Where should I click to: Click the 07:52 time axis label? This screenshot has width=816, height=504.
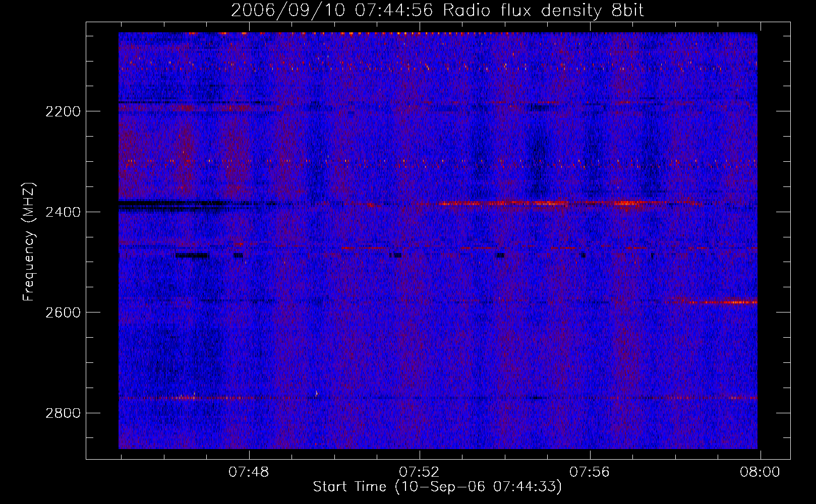click(419, 472)
